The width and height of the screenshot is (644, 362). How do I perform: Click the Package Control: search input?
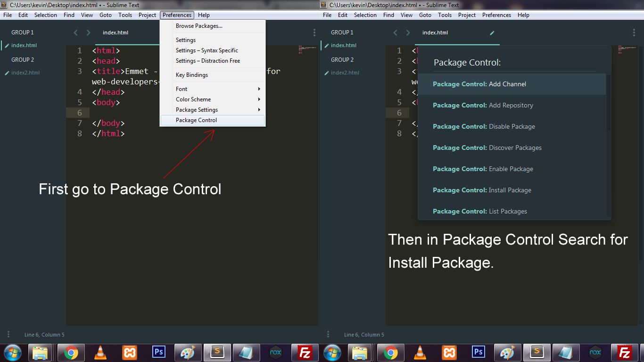pyautogui.click(x=515, y=63)
